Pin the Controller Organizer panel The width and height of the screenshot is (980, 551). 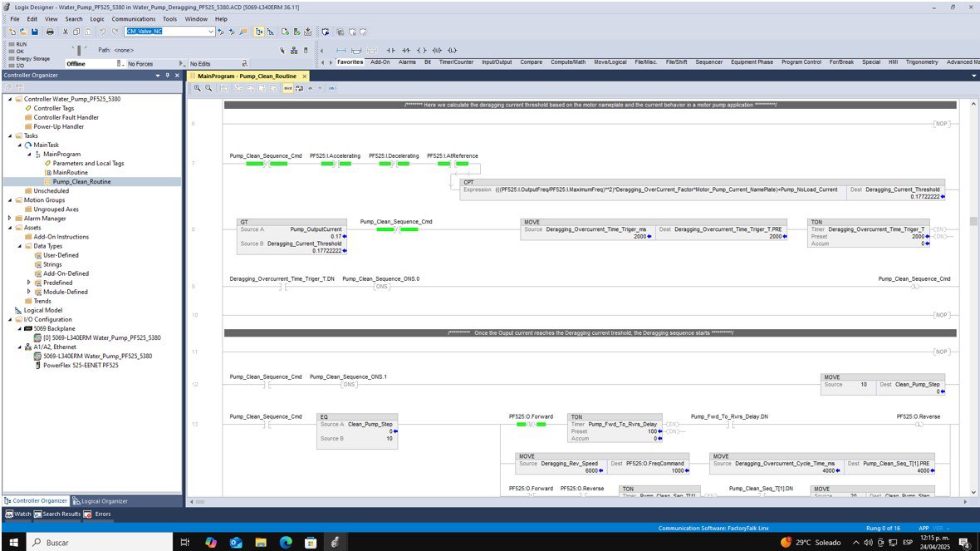coord(167,75)
